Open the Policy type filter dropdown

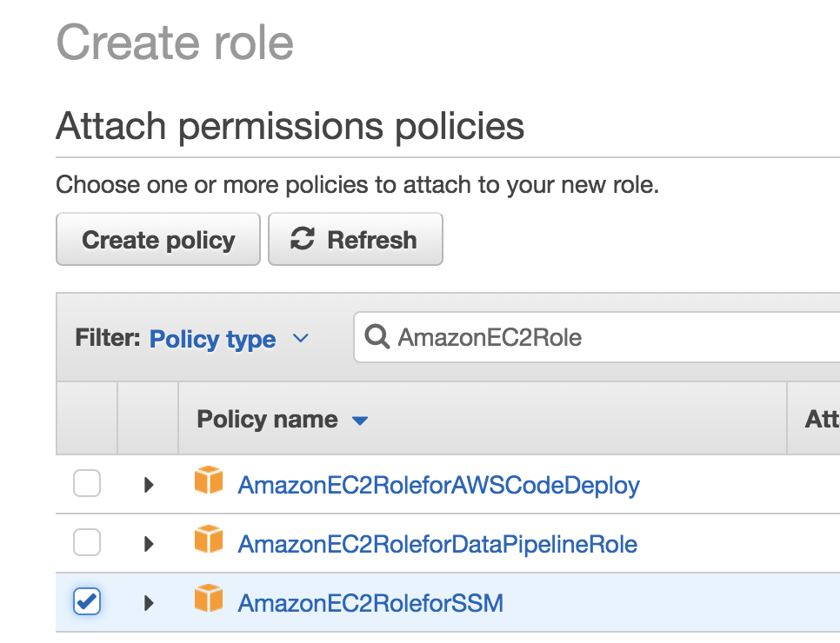click(229, 339)
